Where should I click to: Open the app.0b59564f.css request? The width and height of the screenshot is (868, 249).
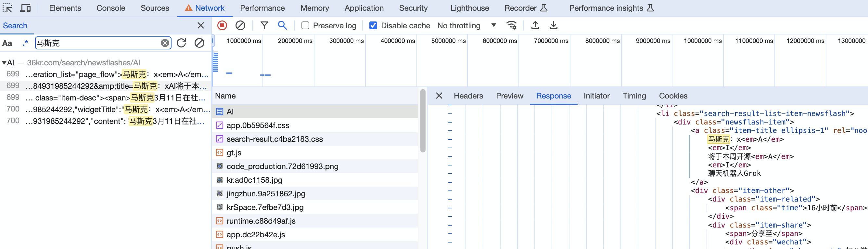(258, 125)
